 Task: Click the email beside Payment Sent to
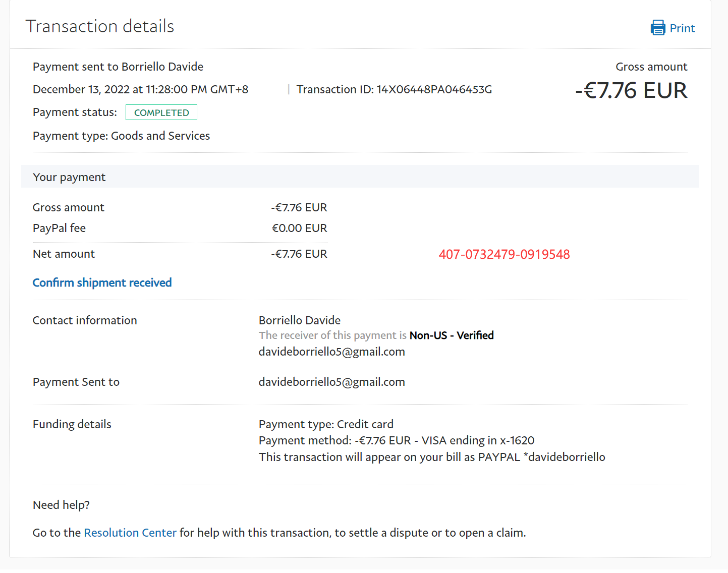pos(331,382)
